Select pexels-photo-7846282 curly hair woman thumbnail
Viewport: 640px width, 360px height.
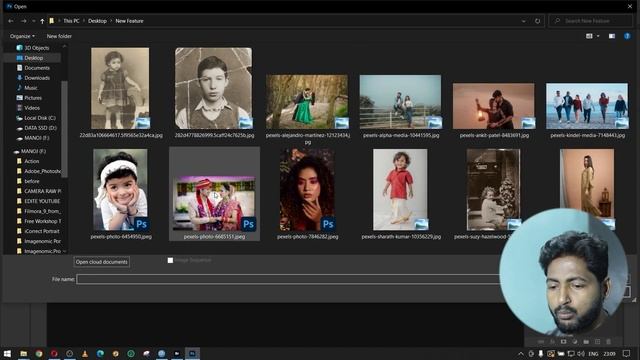click(307, 189)
